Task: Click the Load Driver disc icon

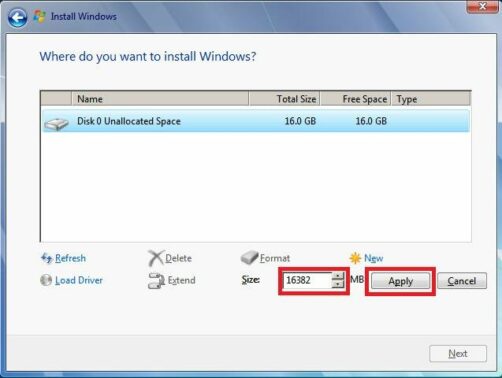Action: [x=46, y=280]
